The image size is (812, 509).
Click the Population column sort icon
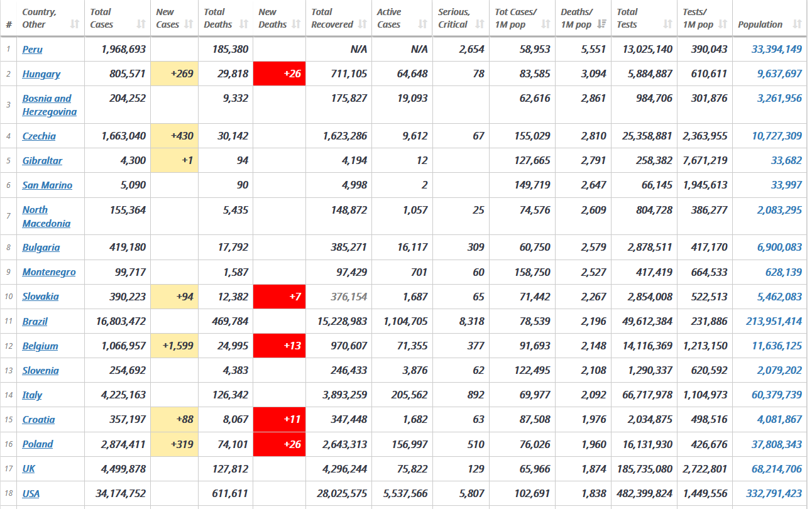click(797, 25)
